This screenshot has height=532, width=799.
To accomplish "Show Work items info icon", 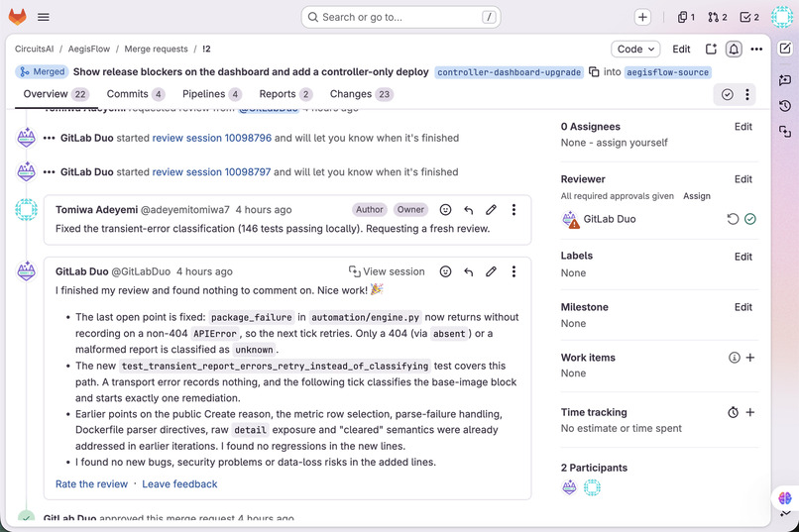I will pos(734,358).
